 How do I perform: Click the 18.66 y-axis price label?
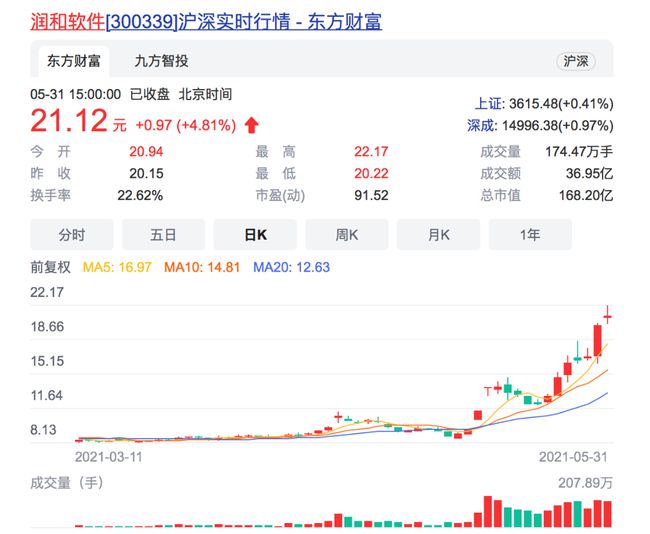pos(47,327)
